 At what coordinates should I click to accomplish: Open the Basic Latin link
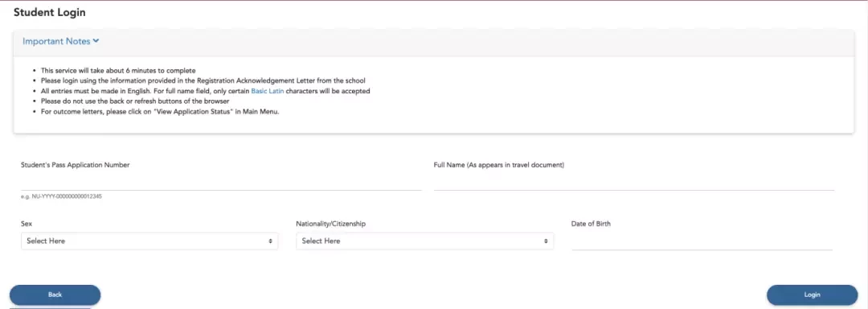point(268,91)
